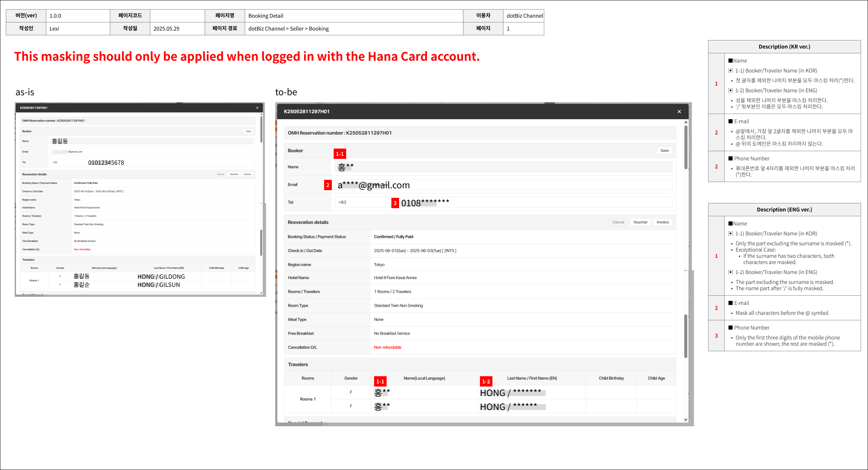Image resolution: width=868 pixels, height=470 pixels.
Task: Save booker info in to-be dialog
Action: point(664,150)
